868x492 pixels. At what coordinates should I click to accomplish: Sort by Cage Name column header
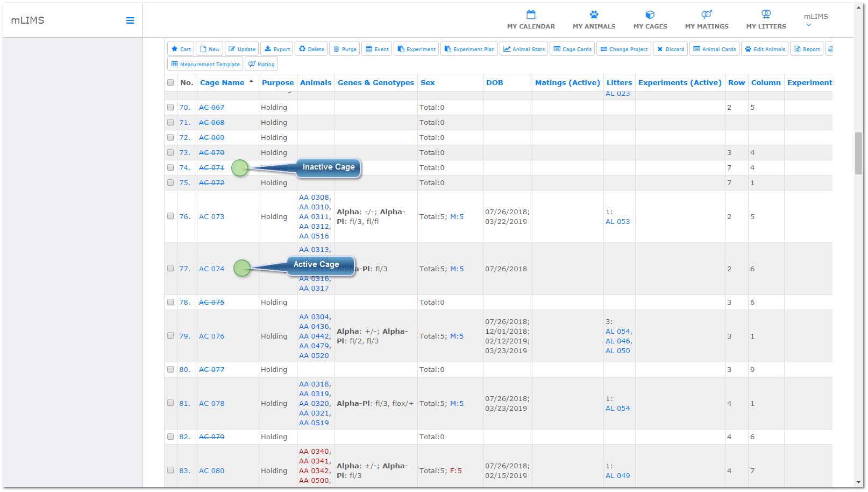click(222, 82)
